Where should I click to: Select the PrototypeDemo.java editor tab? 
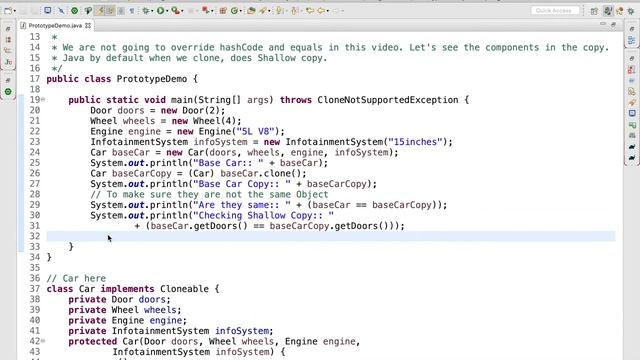tap(55, 25)
